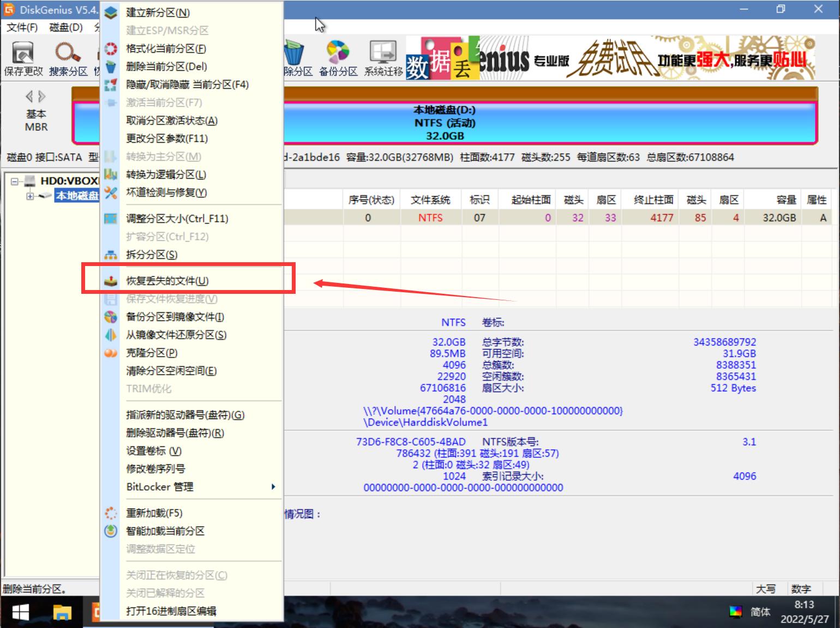Click the icon next to 克隆分区(P)
Screen dimensions: 840x628
pyautogui.click(x=111, y=353)
